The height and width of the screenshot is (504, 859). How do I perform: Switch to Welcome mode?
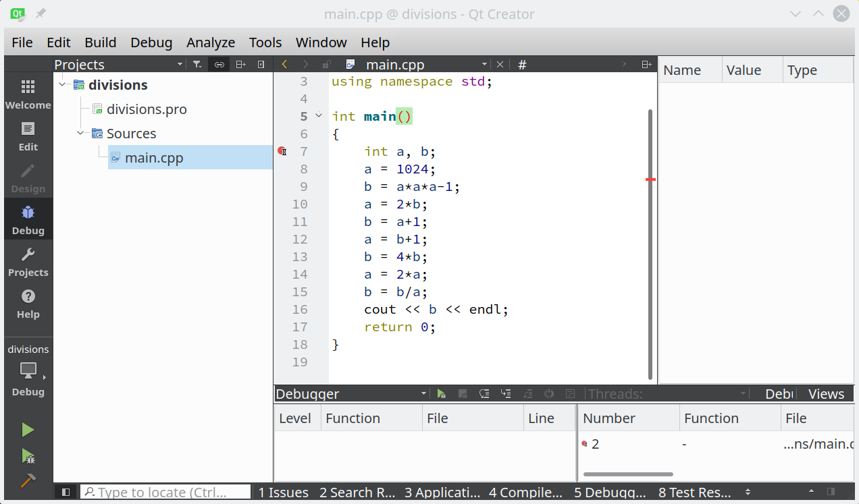(x=28, y=94)
